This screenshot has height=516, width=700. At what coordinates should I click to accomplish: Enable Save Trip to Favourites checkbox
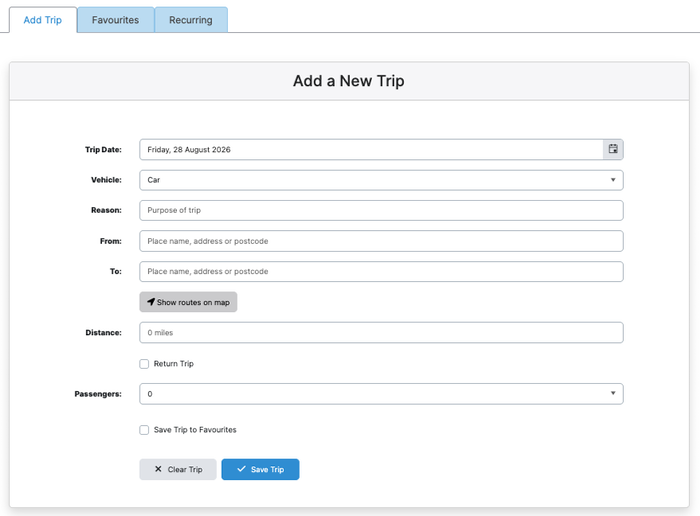click(x=144, y=430)
